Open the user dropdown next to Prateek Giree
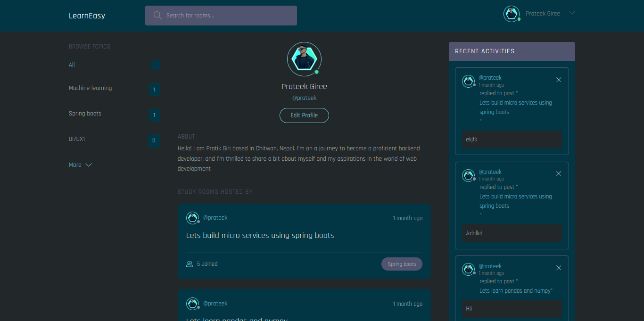The height and width of the screenshot is (321, 644). [x=572, y=13]
